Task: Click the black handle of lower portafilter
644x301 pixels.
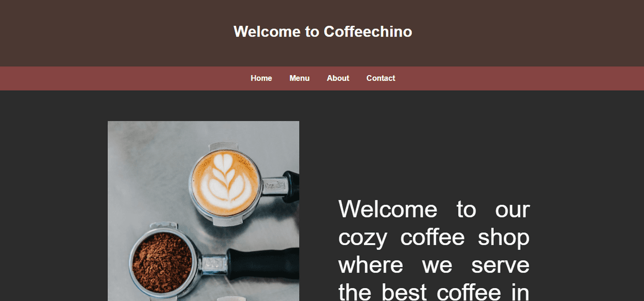Action: click(x=262, y=263)
